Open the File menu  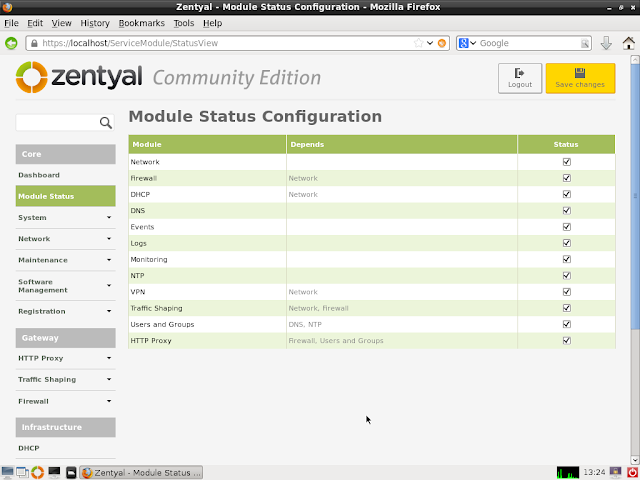[x=11, y=23]
